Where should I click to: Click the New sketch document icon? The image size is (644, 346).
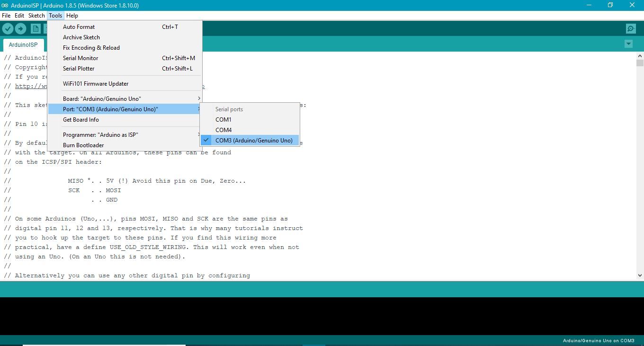(x=36, y=28)
